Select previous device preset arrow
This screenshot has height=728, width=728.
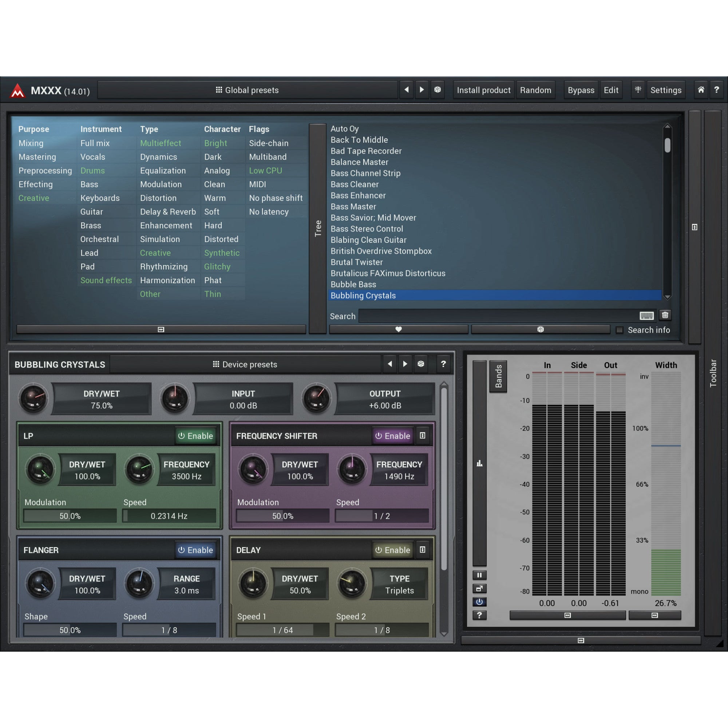[390, 364]
